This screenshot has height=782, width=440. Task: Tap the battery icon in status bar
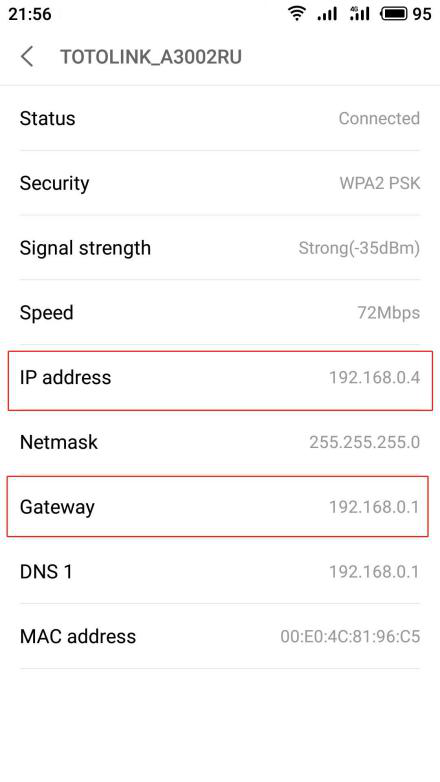394,14
